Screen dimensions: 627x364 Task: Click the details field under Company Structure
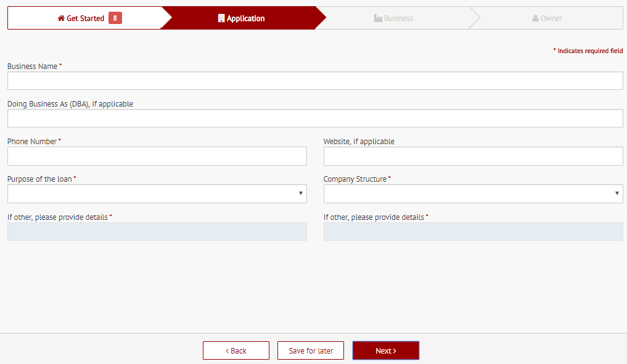tap(473, 232)
